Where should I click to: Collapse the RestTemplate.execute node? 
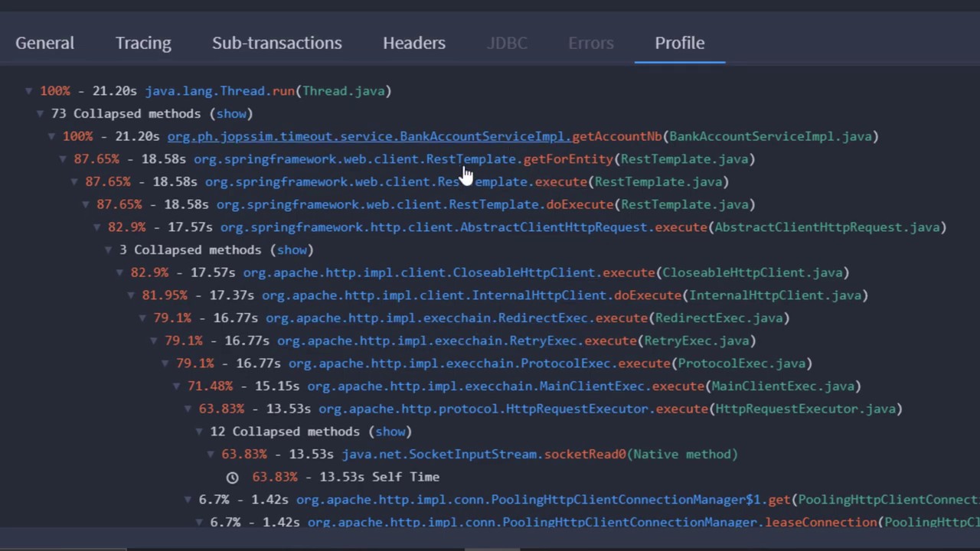[73, 182]
